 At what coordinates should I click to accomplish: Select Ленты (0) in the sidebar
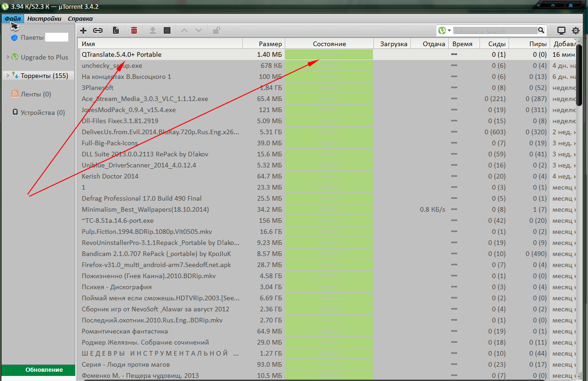[x=36, y=94]
